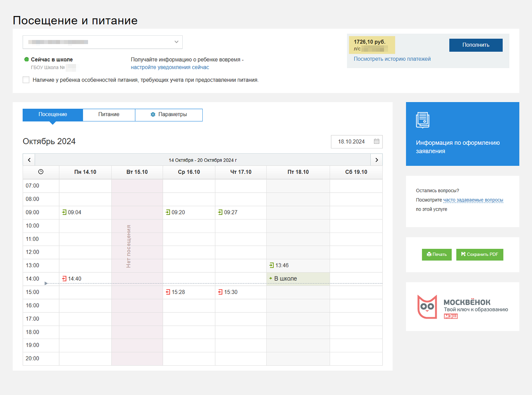
Task: Click the balance '1726,10 руб.' text
Action: (370, 42)
